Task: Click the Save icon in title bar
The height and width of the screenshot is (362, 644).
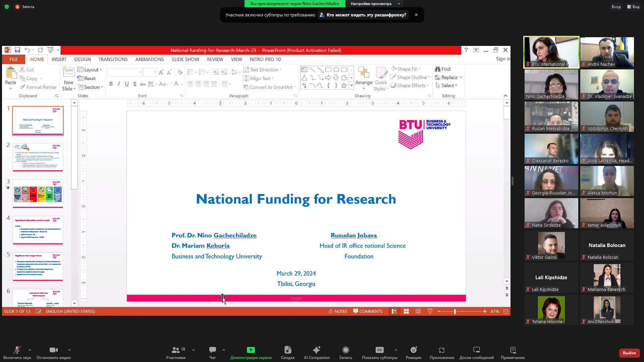Action: 17,50
